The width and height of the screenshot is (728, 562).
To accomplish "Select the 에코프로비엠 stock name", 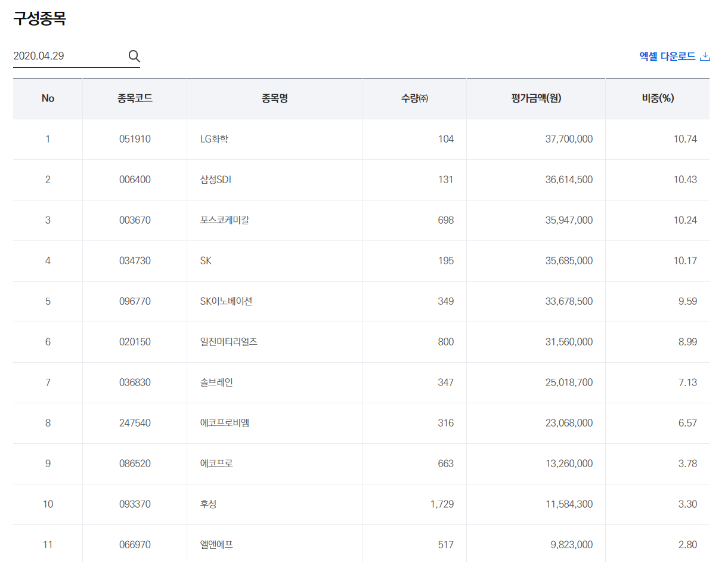I will (x=225, y=423).
